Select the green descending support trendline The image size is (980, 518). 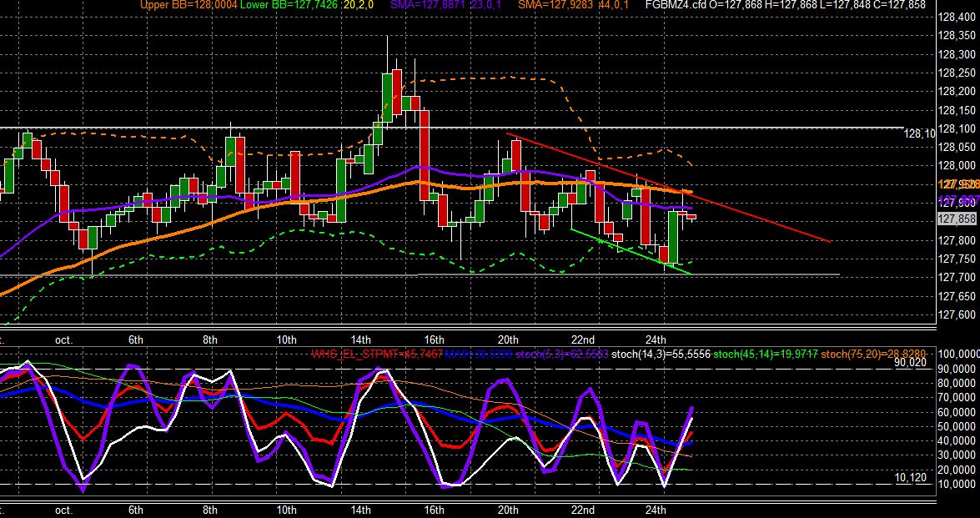[x=631, y=251]
